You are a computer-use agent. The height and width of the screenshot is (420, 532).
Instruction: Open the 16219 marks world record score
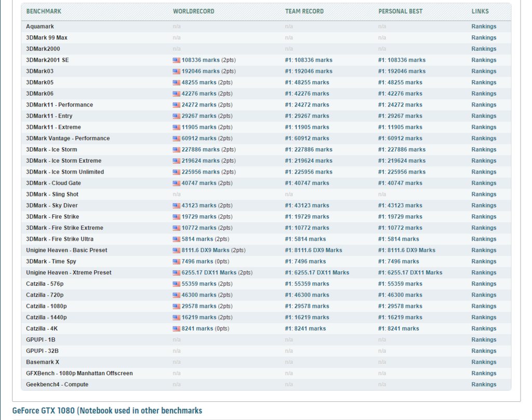(199, 318)
